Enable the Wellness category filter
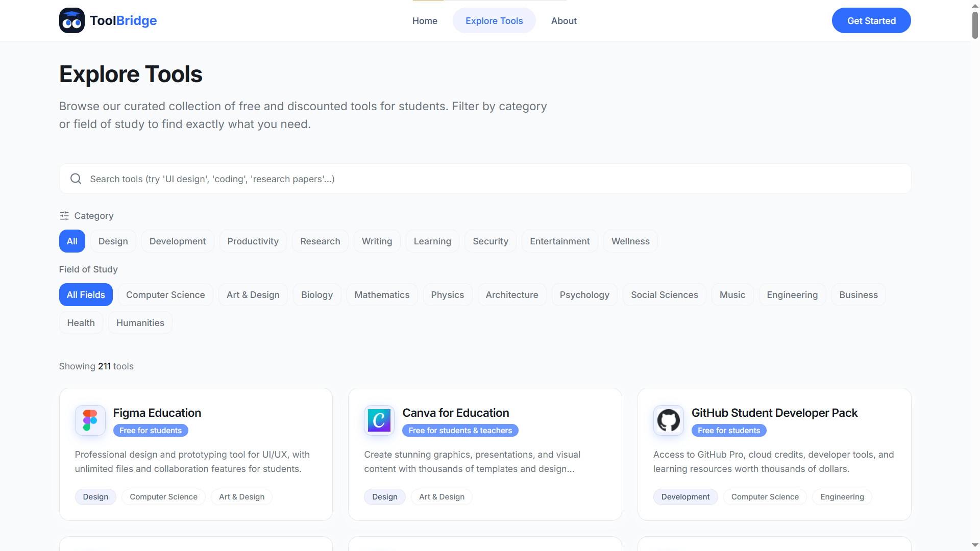 [630, 241]
